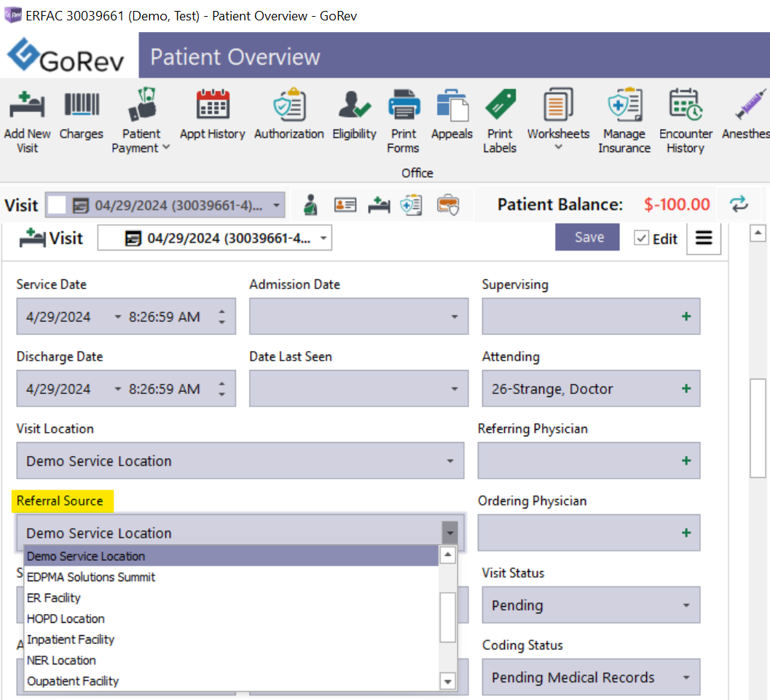This screenshot has height=700, width=770.
Task: Click the highlighted Referral Source label
Action: click(x=60, y=500)
